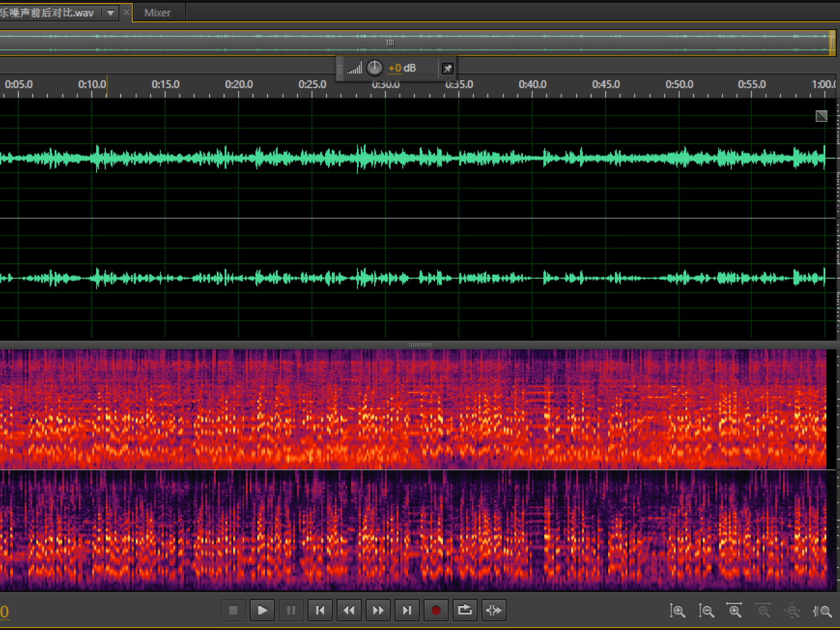Click the 0:45.0 time ruler label
The height and width of the screenshot is (630, 840).
pos(606,84)
